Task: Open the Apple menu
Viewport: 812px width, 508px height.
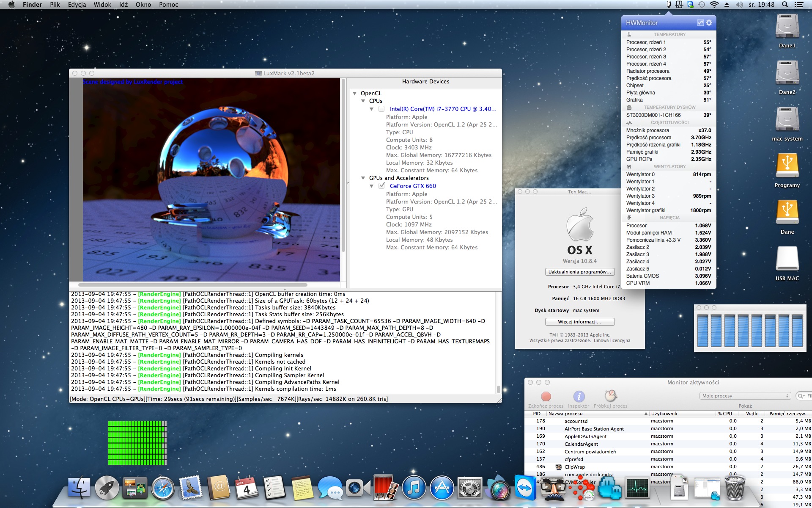Action: (x=11, y=5)
